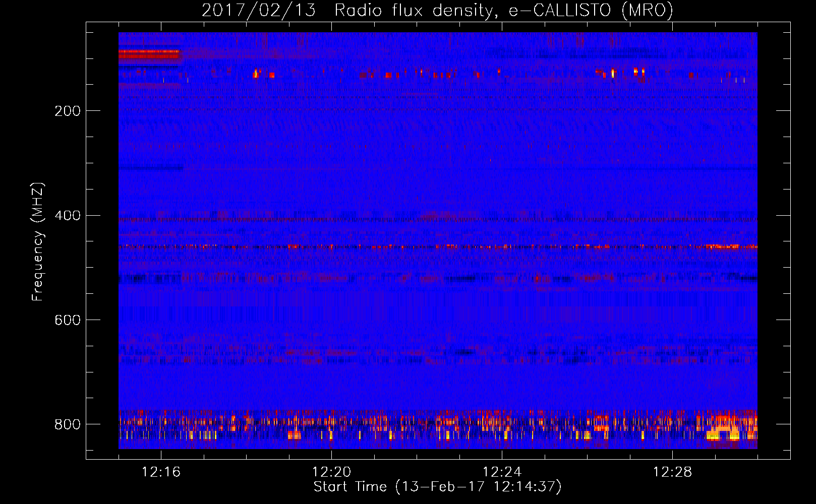The width and height of the screenshot is (816, 504).
Task: Click the 600 frequency tick label
Action: tap(68, 321)
